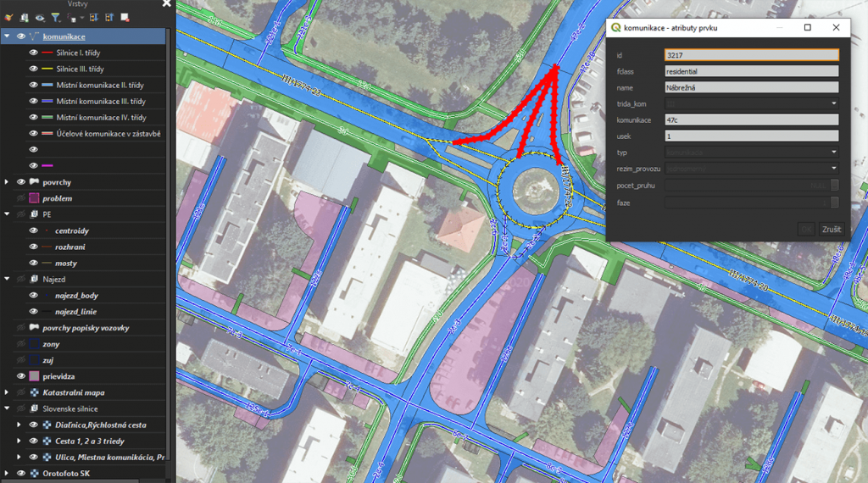868x483 pixels.
Task: Click the magenta problem layer swatch
Action: (x=35, y=198)
